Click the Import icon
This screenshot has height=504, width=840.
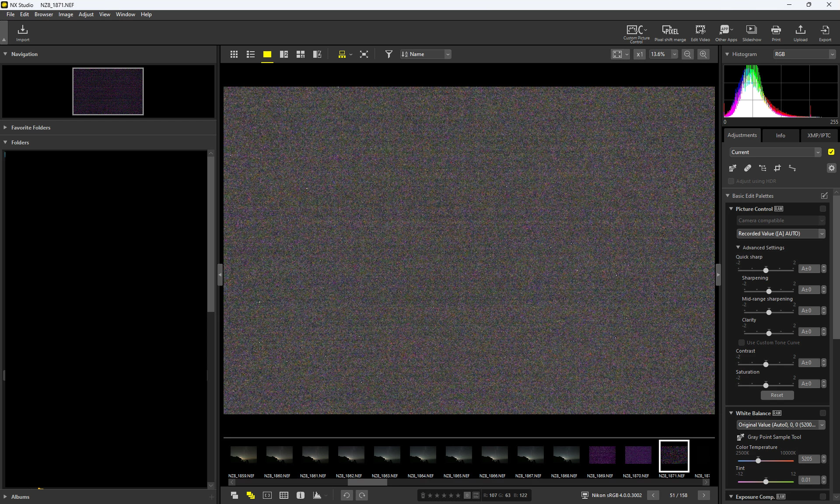pos(22,32)
